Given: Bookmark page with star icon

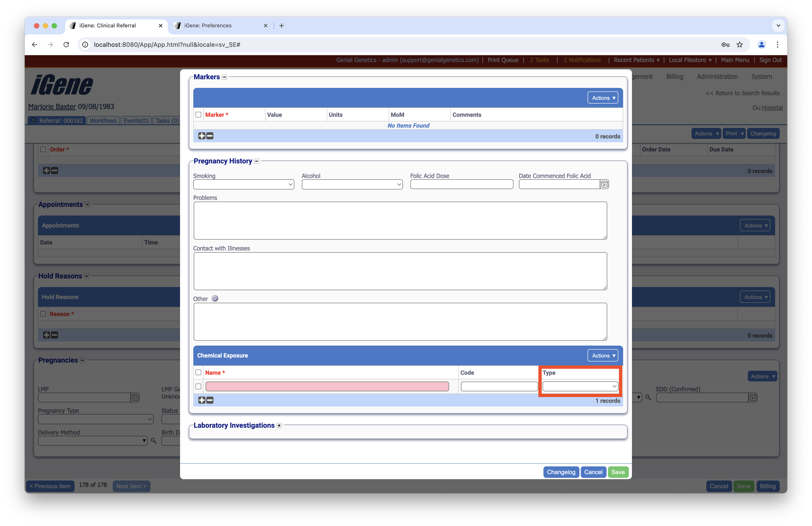Looking at the screenshot, I should click(739, 45).
